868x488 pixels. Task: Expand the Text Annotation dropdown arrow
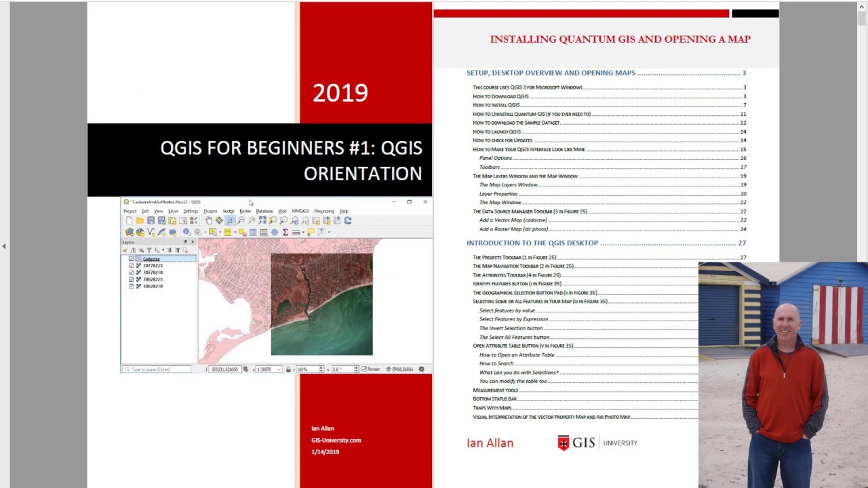[329, 232]
